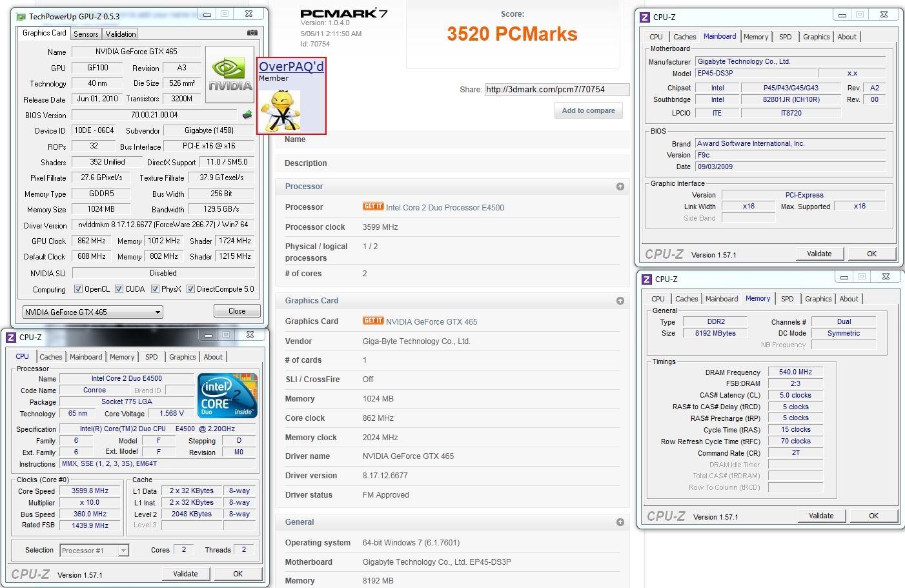Click the GPU-Z camera screenshot icon

252,33
